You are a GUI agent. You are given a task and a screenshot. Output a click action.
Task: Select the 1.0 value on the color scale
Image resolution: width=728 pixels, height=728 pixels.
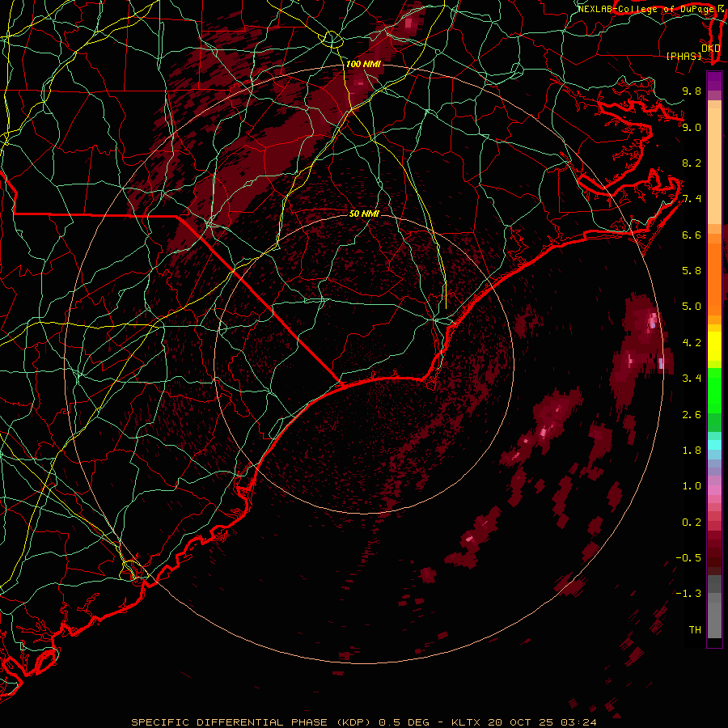692,486
